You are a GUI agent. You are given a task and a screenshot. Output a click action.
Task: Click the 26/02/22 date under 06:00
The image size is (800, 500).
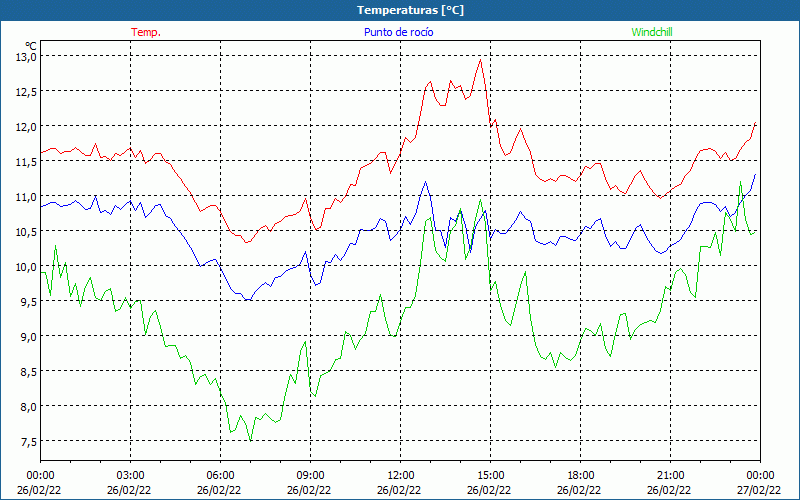coord(219,490)
